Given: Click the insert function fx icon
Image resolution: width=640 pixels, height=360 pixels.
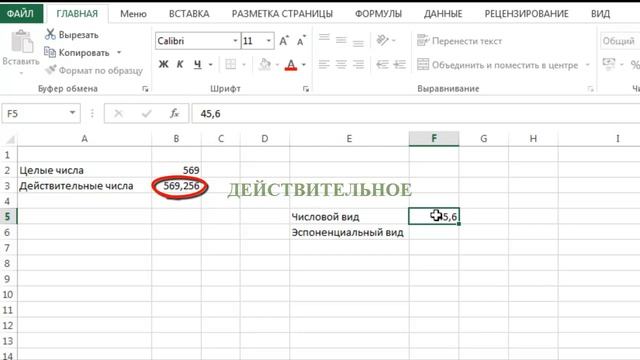Looking at the screenshot, I should coord(175,113).
